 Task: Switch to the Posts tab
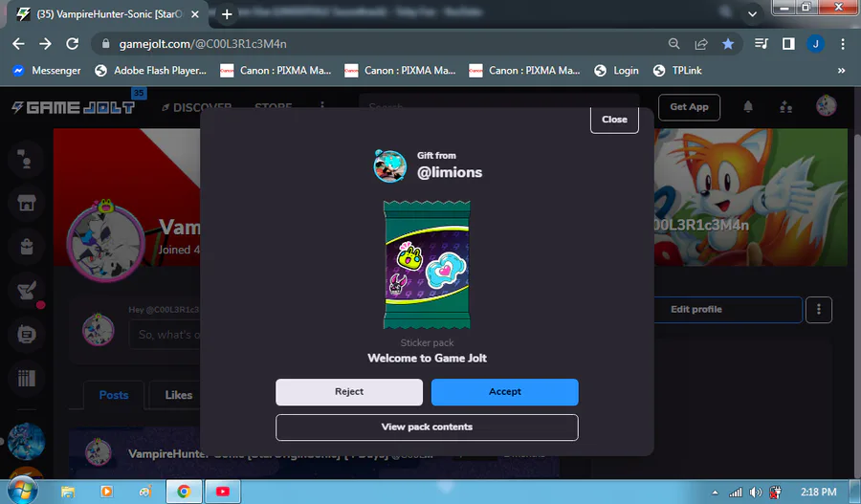click(114, 395)
